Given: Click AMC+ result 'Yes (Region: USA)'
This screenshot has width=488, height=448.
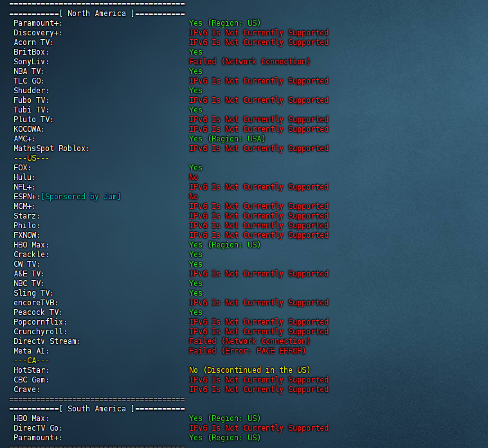Looking at the screenshot, I should (227, 139).
